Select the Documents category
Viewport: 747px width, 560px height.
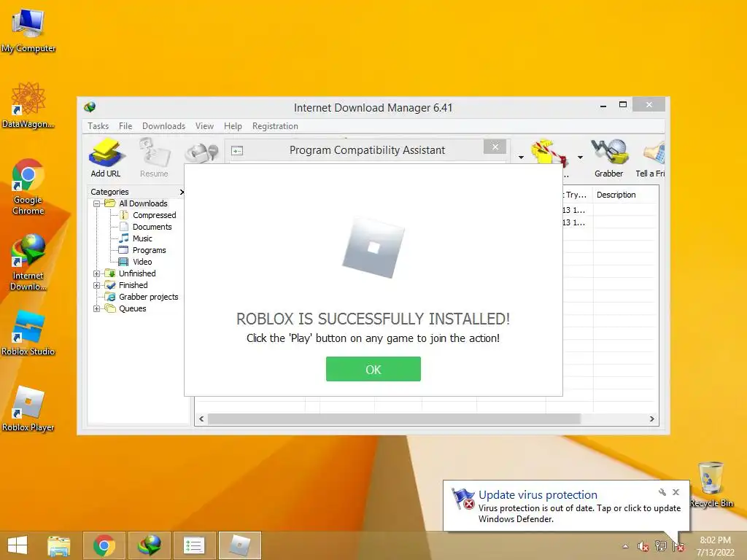152,227
